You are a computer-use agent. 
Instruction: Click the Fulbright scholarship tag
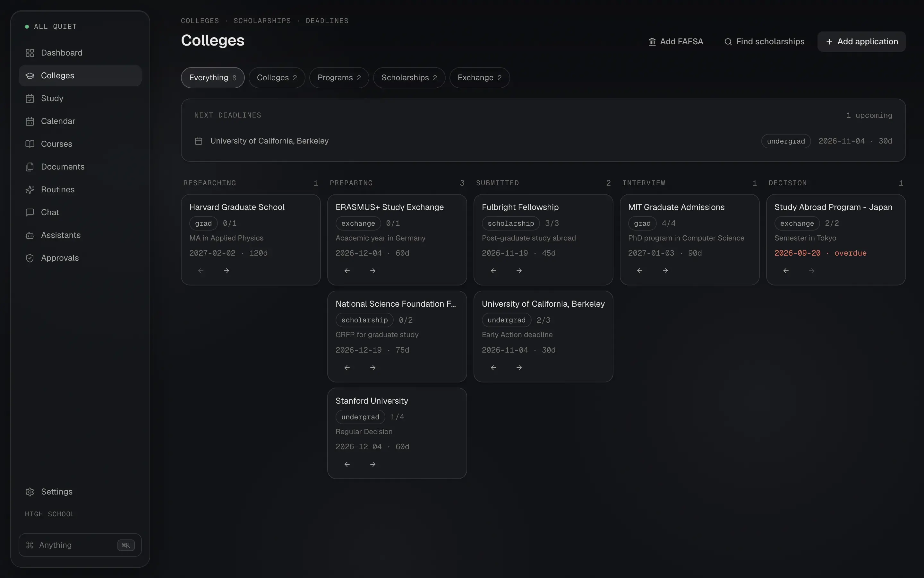click(511, 223)
